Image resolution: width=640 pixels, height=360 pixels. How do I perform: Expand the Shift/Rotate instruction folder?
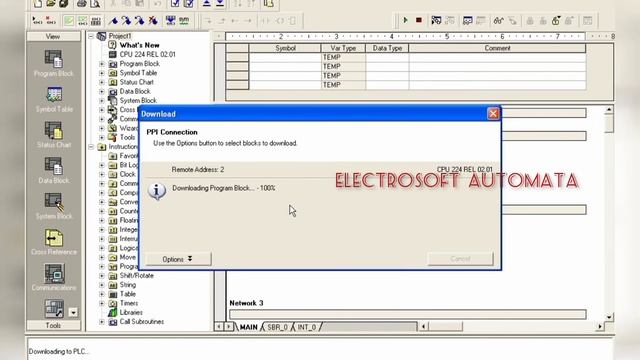102,276
